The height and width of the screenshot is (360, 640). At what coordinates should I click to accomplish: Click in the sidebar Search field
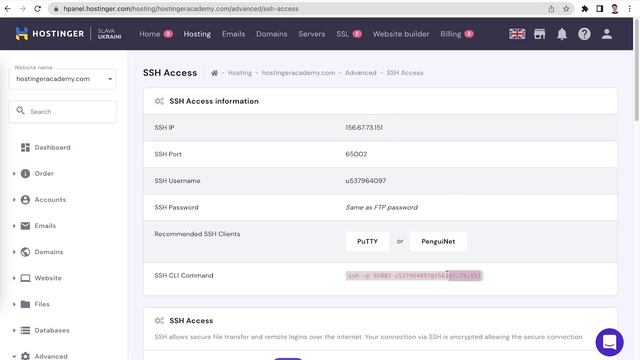62,111
